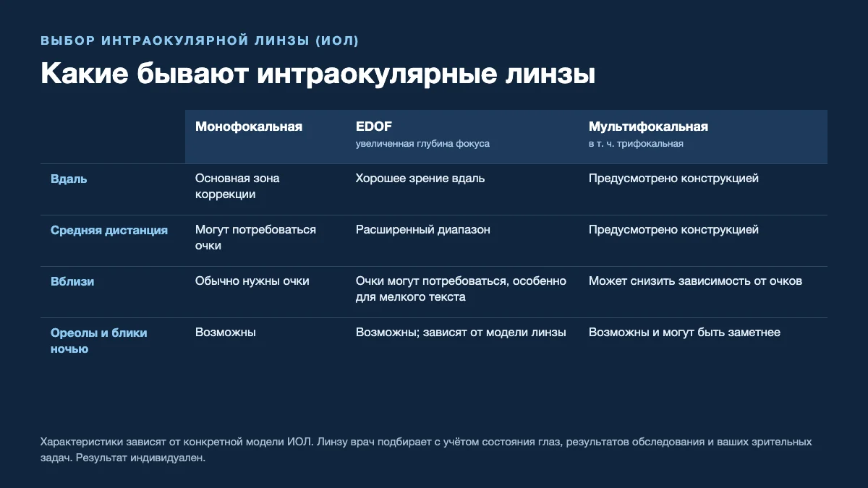
Task: Click the 'Монофокальная' column header
Action: 249,127
